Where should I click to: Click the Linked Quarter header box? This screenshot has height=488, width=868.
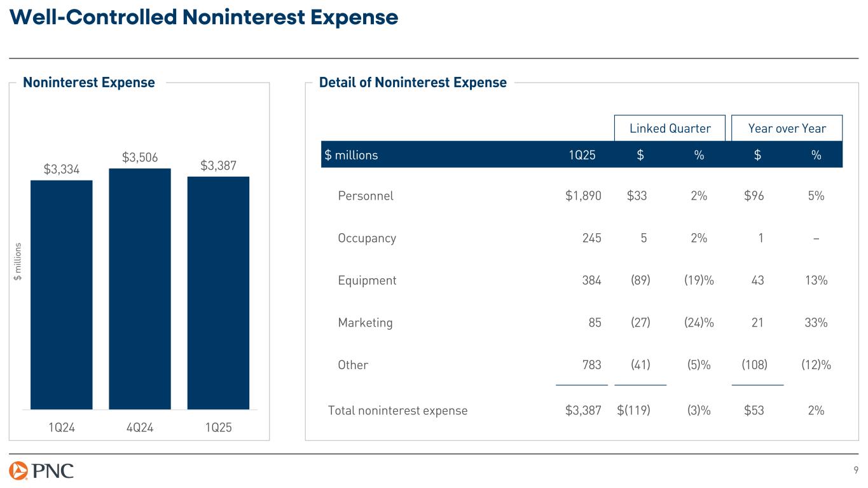(x=670, y=128)
